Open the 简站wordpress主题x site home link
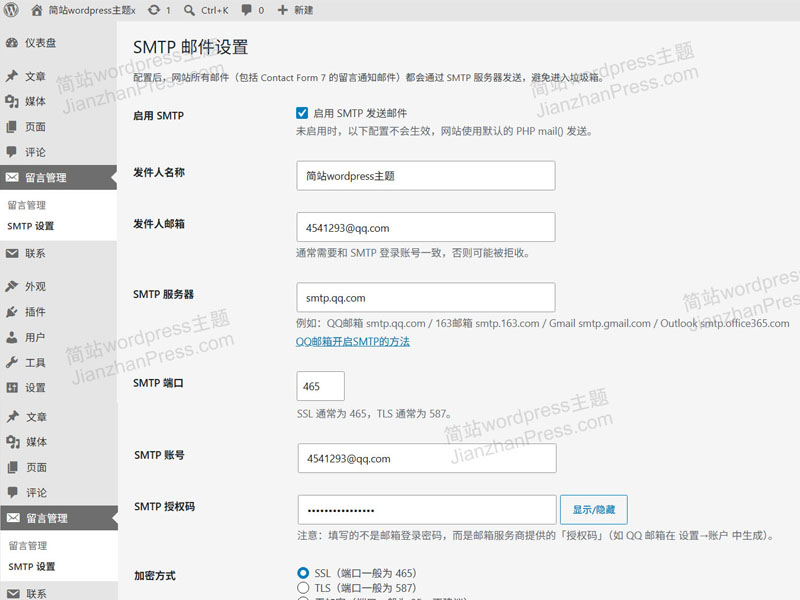The image size is (800, 600). tap(84, 10)
